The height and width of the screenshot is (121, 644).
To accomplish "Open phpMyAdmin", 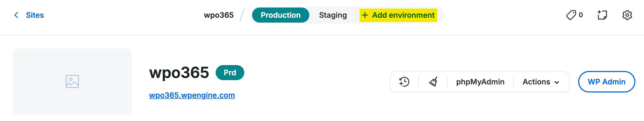I will [480, 82].
